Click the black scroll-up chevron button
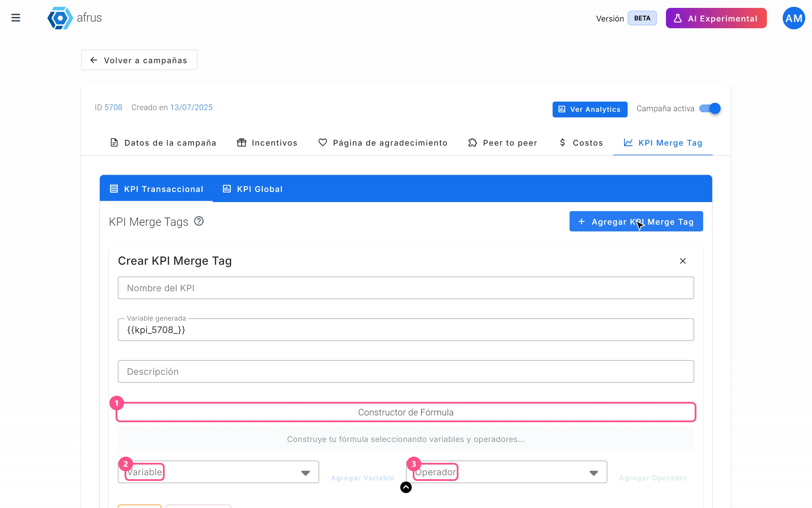This screenshot has height=508, width=812. tap(406, 487)
